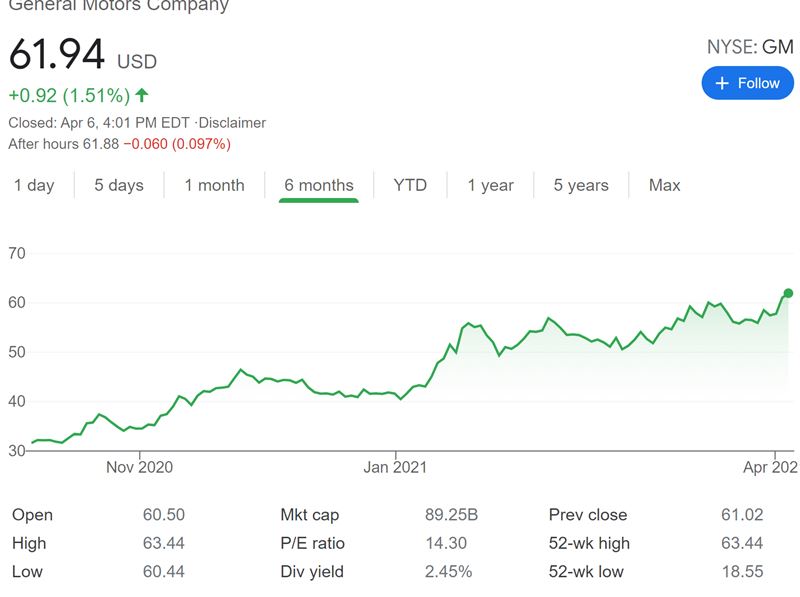Click the P/E ratio label

click(x=312, y=543)
